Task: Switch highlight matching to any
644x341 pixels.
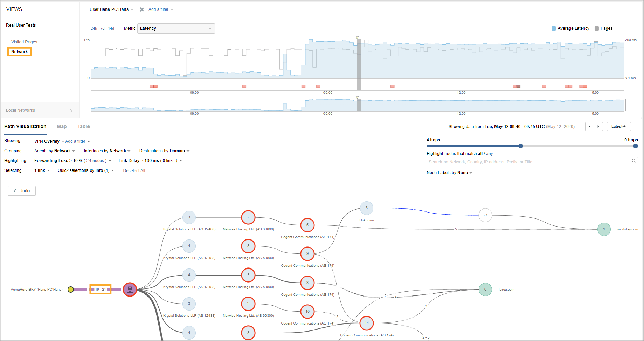Action: pyautogui.click(x=489, y=154)
